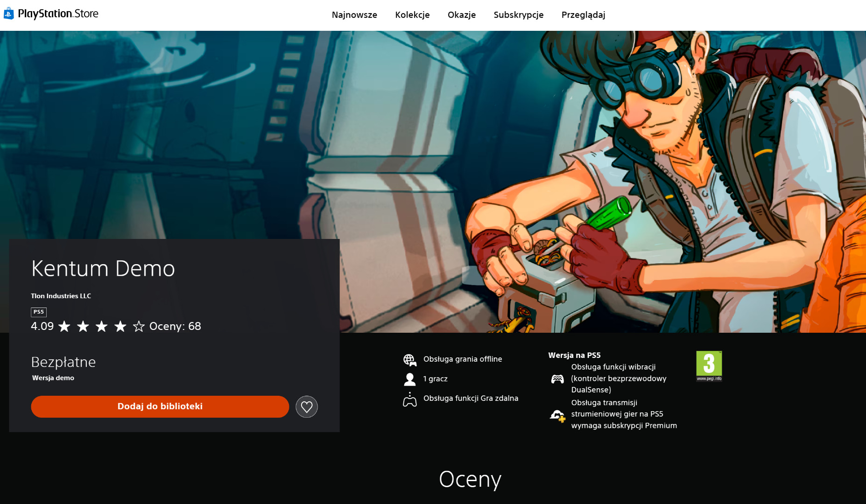Click the empty fifth rating star

point(139,327)
